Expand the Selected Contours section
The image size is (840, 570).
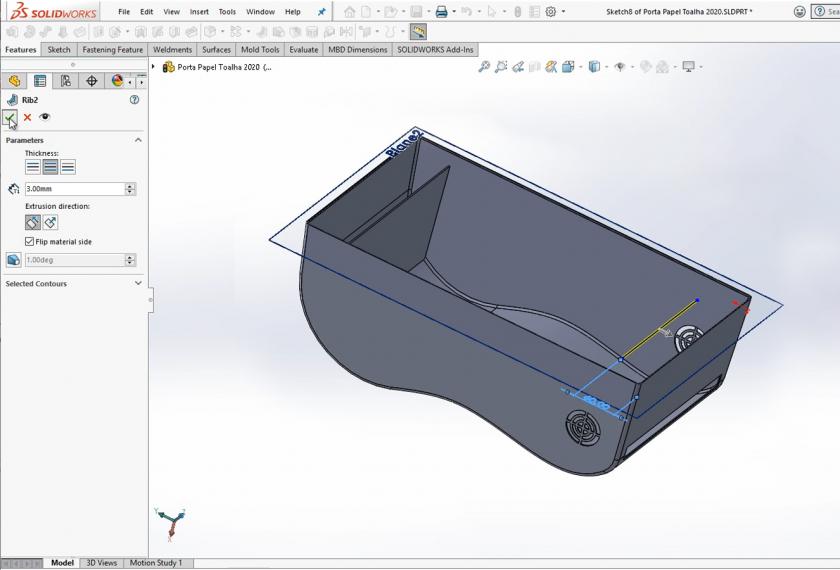[138, 283]
